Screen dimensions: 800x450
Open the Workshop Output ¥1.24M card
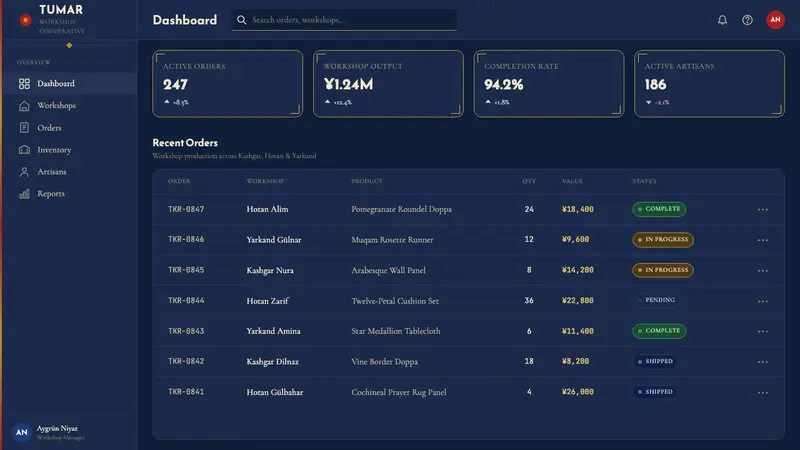click(388, 84)
